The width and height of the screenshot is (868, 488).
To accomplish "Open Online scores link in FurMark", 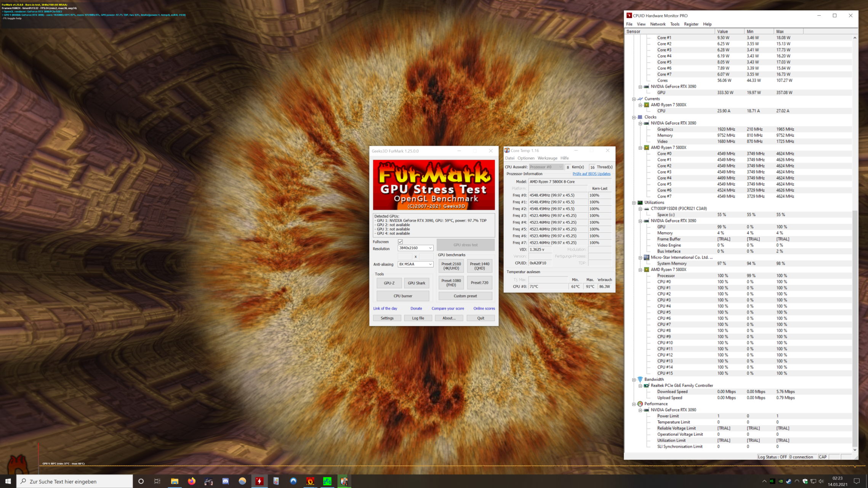I will (484, 309).
